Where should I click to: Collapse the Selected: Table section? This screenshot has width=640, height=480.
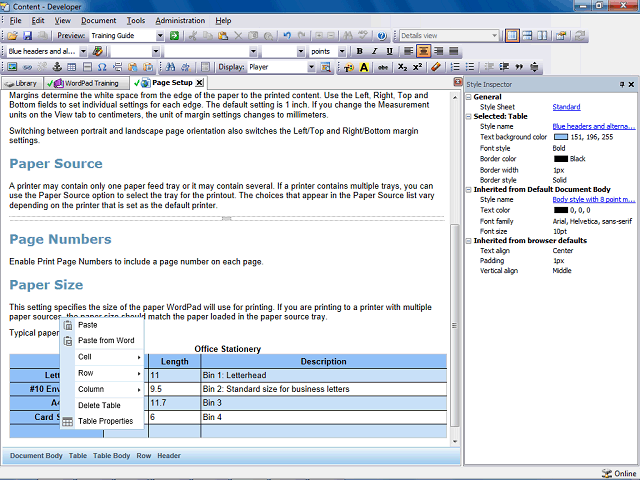pos(469,116)
